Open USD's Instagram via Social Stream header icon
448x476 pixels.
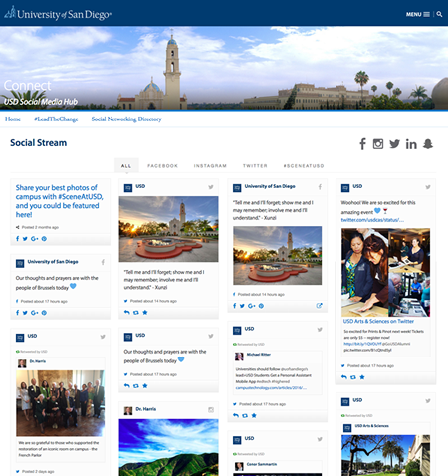[378, 144]
